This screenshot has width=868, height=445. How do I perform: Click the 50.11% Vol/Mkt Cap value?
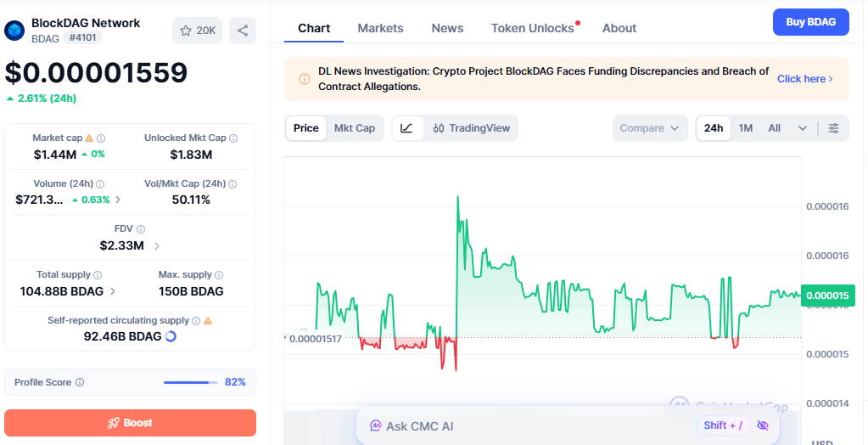click(x=191, y=200)
